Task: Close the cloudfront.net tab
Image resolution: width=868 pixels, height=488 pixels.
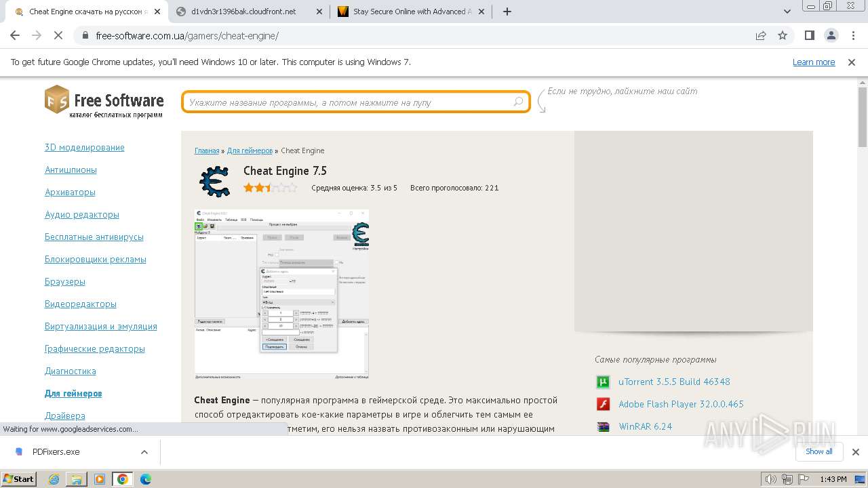Action: tap(319, 12)
